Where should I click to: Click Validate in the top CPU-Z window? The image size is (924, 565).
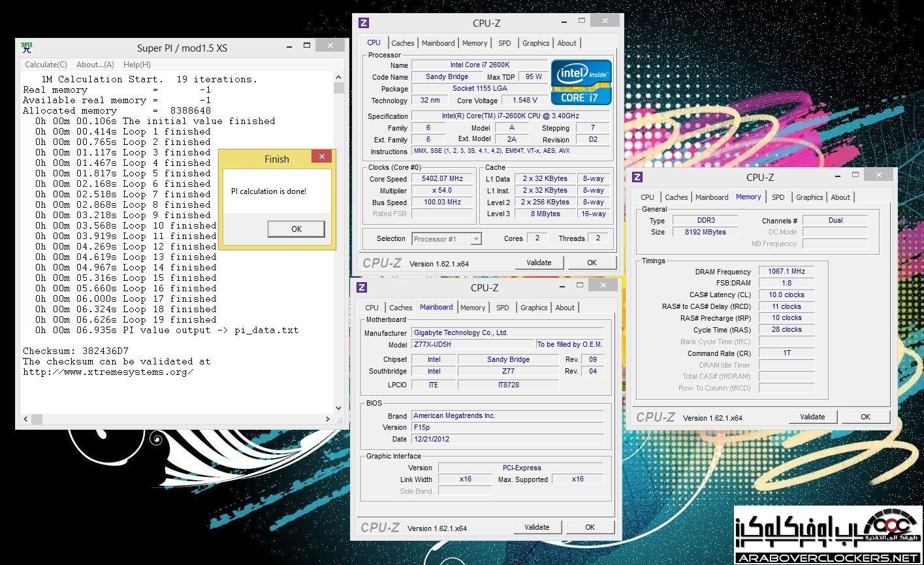(x=539, y=263)
